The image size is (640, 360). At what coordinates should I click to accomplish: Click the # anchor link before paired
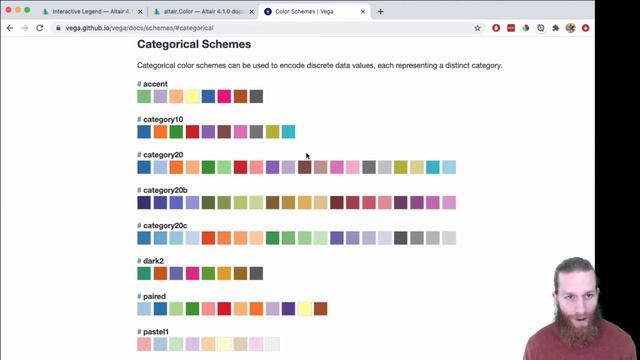coord(139,296)
